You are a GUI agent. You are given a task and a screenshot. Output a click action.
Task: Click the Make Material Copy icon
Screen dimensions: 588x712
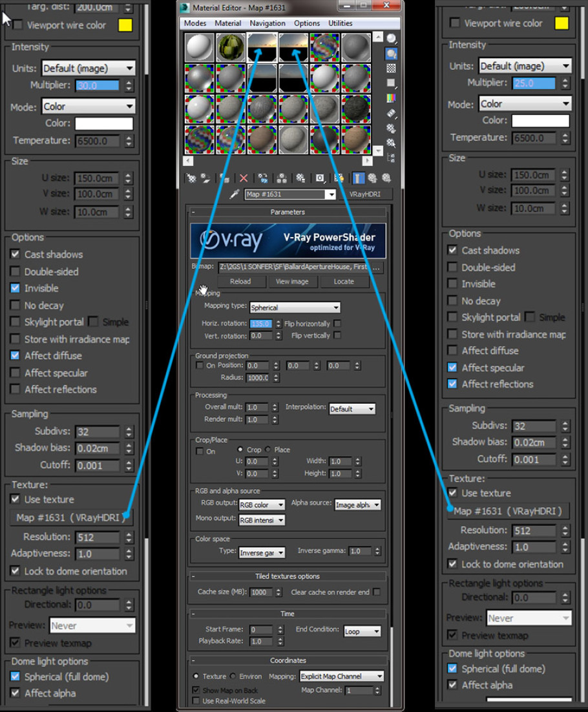tap(262, 178)
